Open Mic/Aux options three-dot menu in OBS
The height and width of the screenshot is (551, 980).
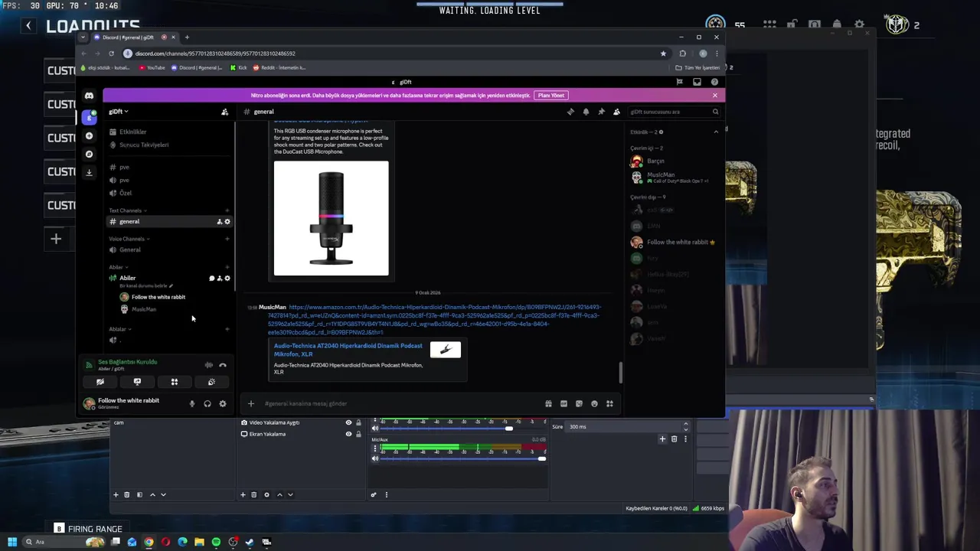(x=375, y=448)
